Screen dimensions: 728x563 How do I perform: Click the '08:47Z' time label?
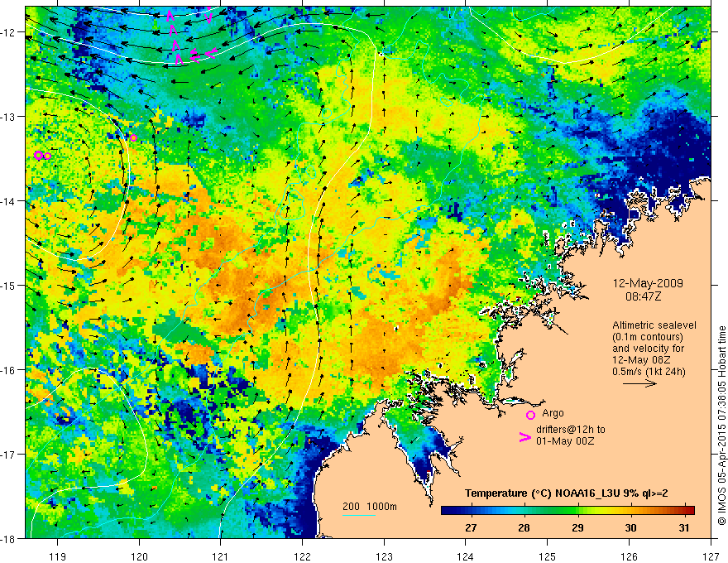coord(643,296)
